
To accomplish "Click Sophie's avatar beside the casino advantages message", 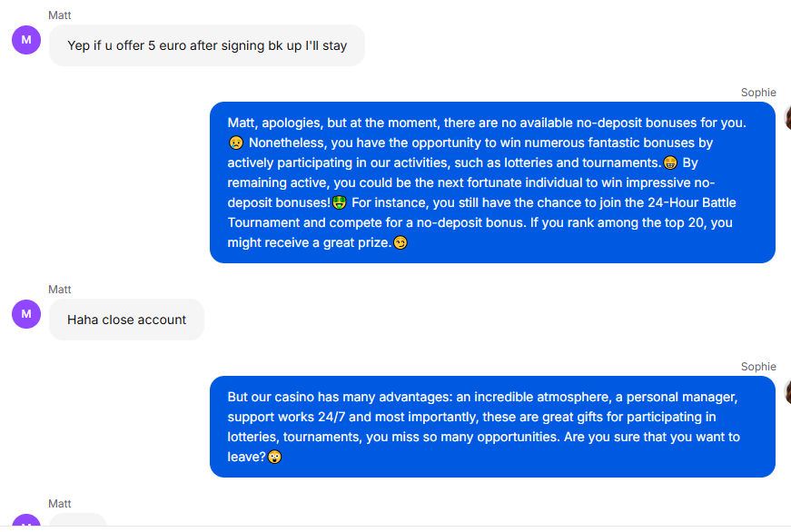I will (787, 391).
